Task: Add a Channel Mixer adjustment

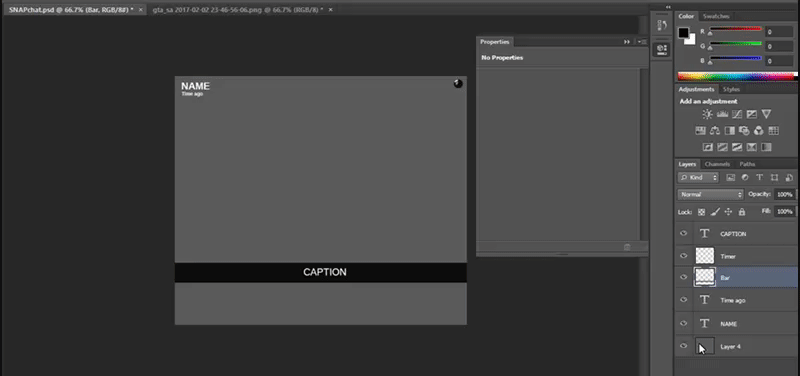Action: 759,131
